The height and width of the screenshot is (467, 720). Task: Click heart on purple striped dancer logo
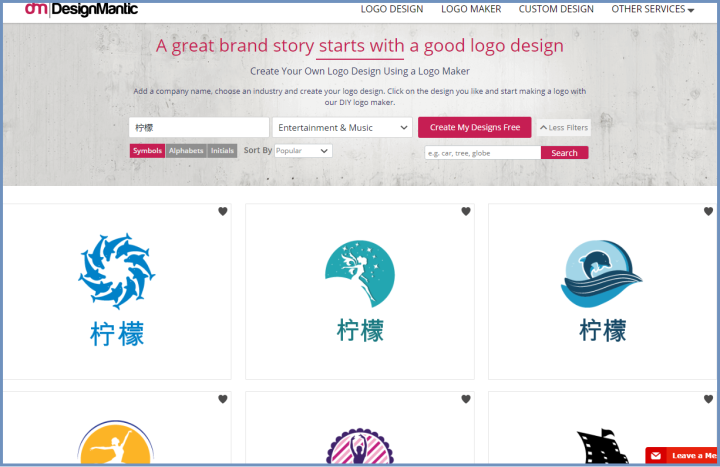(466, 399)
